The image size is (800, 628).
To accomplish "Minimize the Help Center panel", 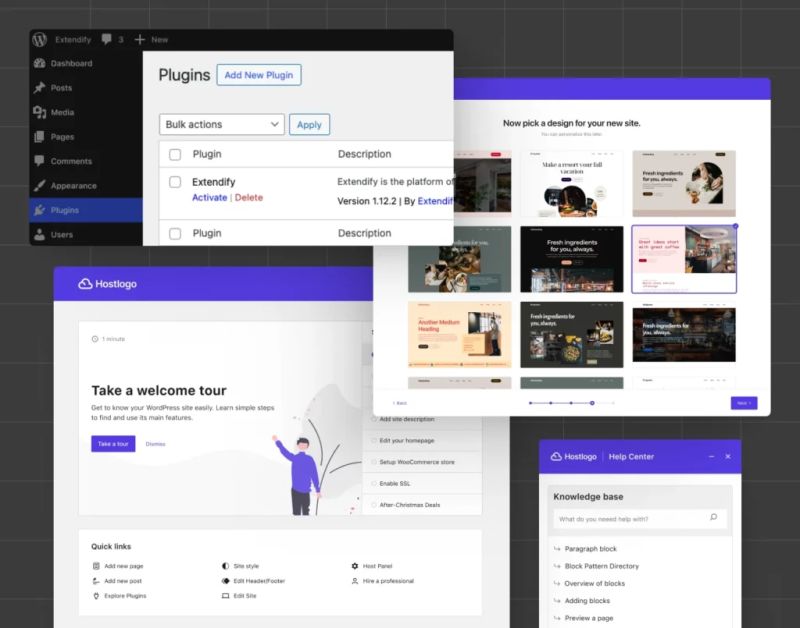I will point(711,457).
